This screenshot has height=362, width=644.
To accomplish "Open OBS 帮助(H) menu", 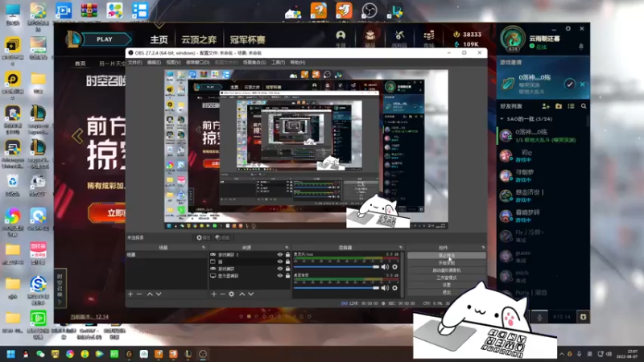I will [297, 63].
